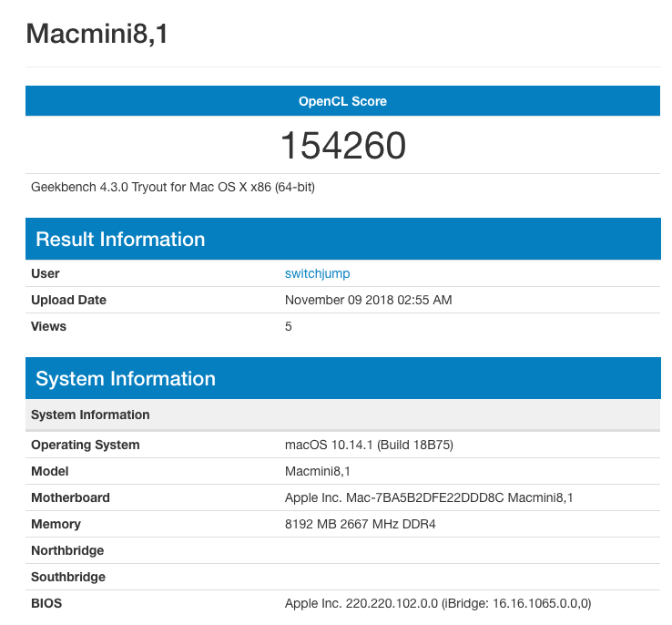Screen dimensions: 672x625
Task: Click the blue System Information section header
Action: coord(343,378)
